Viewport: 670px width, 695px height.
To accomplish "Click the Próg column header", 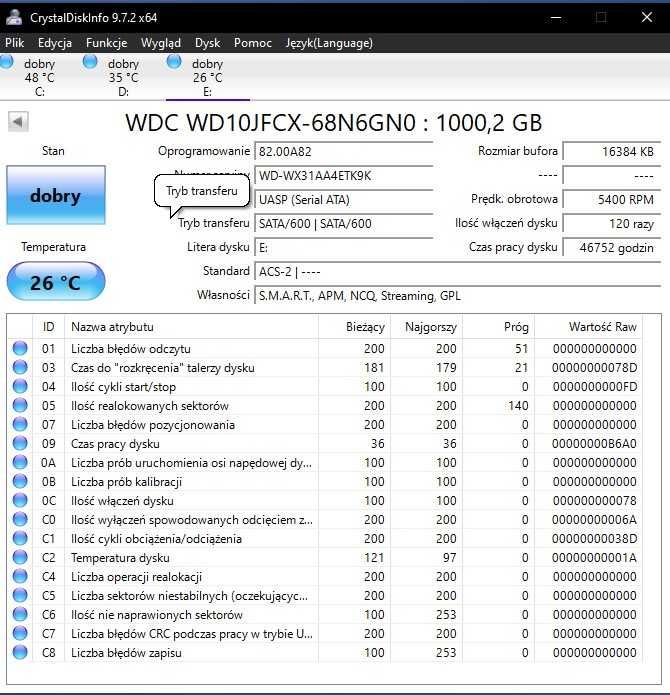I will coord(499,327).
